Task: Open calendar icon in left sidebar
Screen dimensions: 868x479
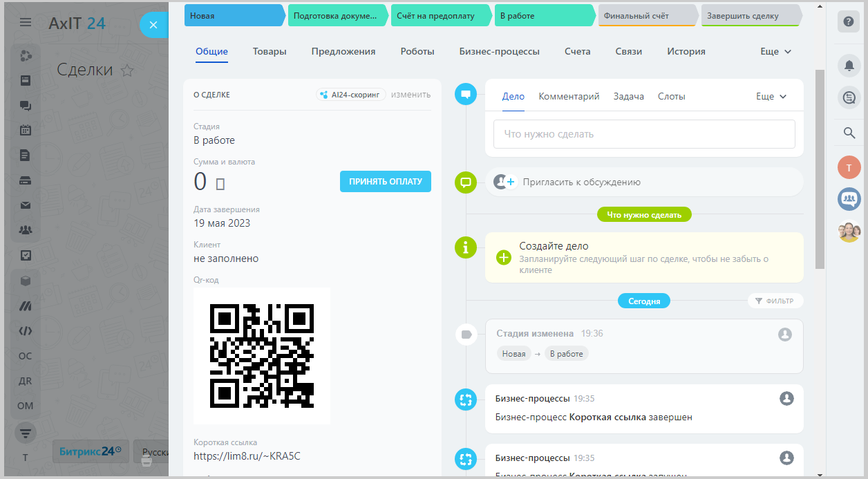Action: pyautogui.click(x=26, y=129)
